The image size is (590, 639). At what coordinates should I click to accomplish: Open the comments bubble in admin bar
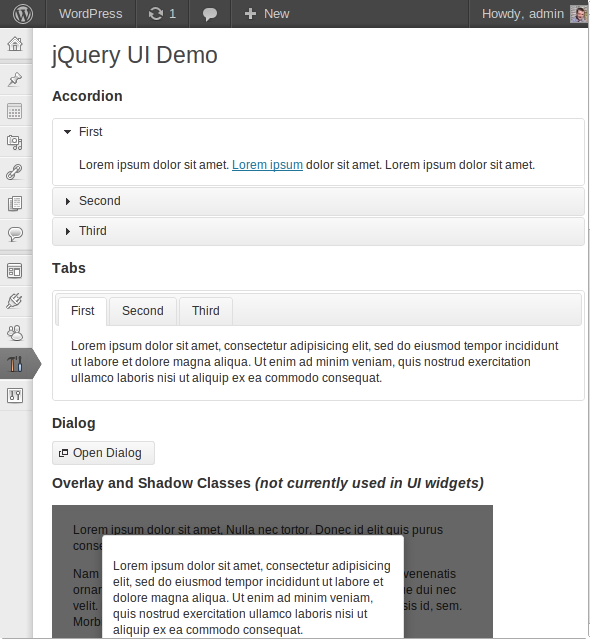tap(210, 14)
